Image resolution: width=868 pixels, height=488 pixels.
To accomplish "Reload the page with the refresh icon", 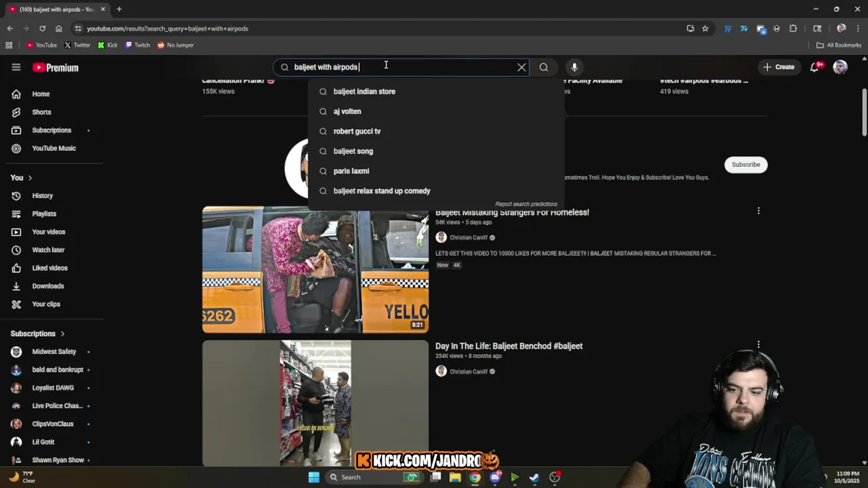I will pos(42,28).
